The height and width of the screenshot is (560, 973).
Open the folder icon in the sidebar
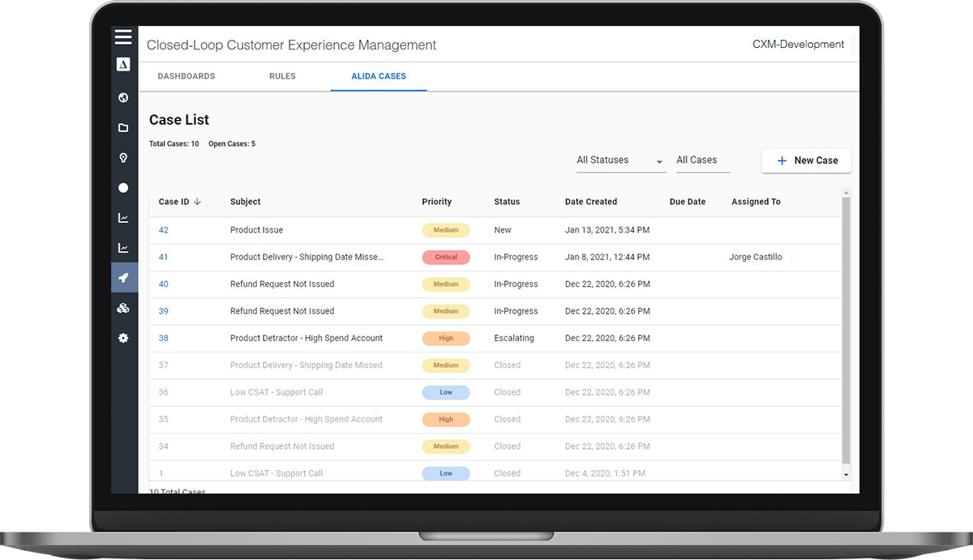coord(123,127)
